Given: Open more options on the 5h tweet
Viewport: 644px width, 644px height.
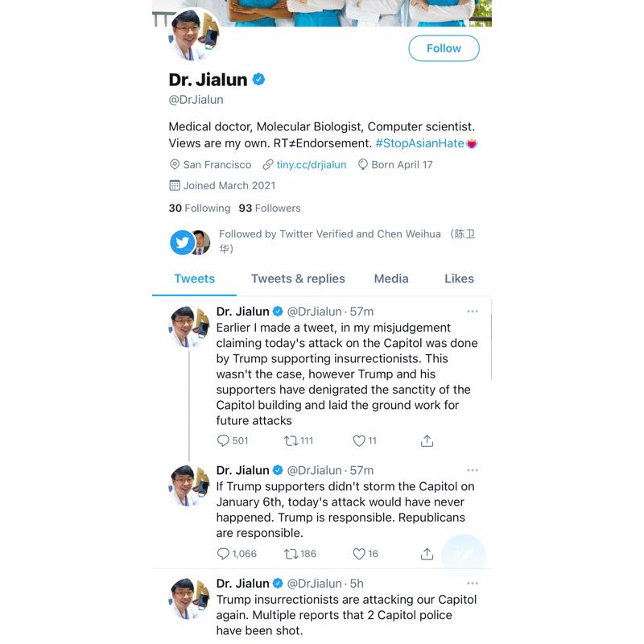Looking at the screenshot, I should [473, 583].
